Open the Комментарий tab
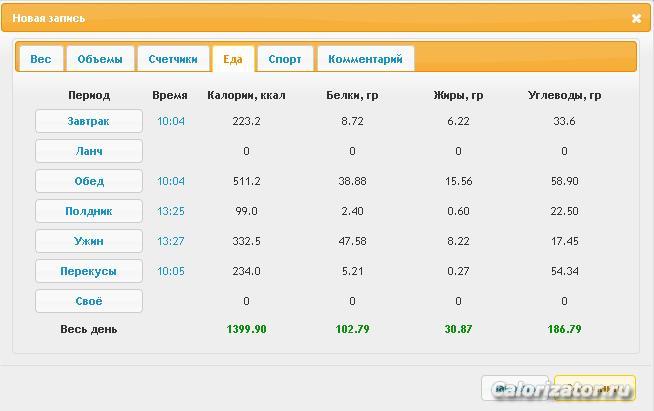 (x=365, y=59)
